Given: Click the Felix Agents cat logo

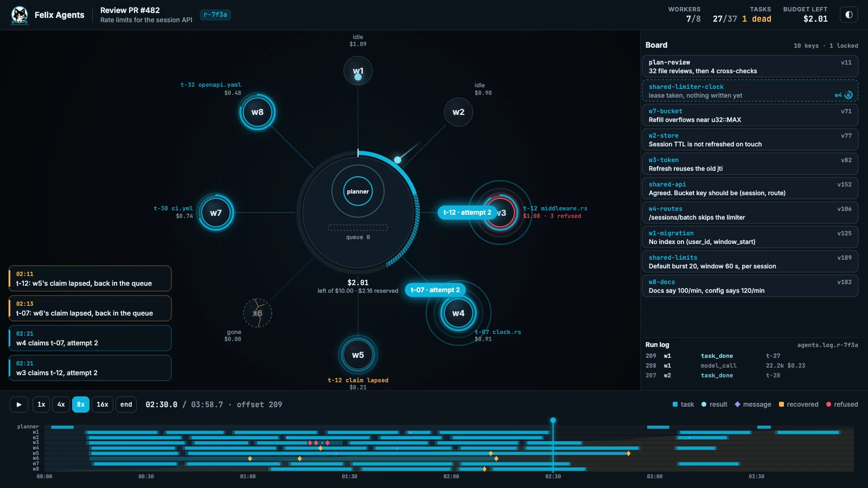Looking at the screenshot, I should [20, 15].
